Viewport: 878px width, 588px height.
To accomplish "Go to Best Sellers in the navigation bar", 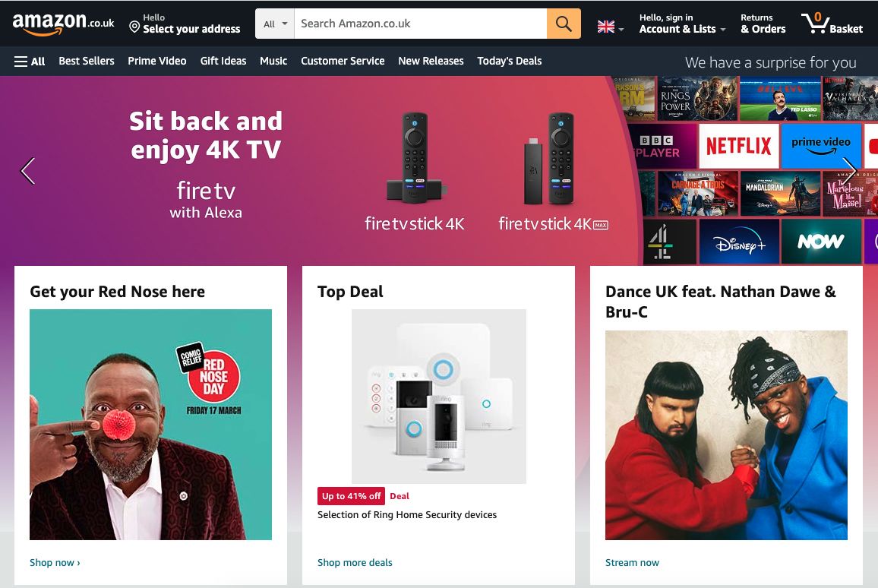I will (87, 61).
